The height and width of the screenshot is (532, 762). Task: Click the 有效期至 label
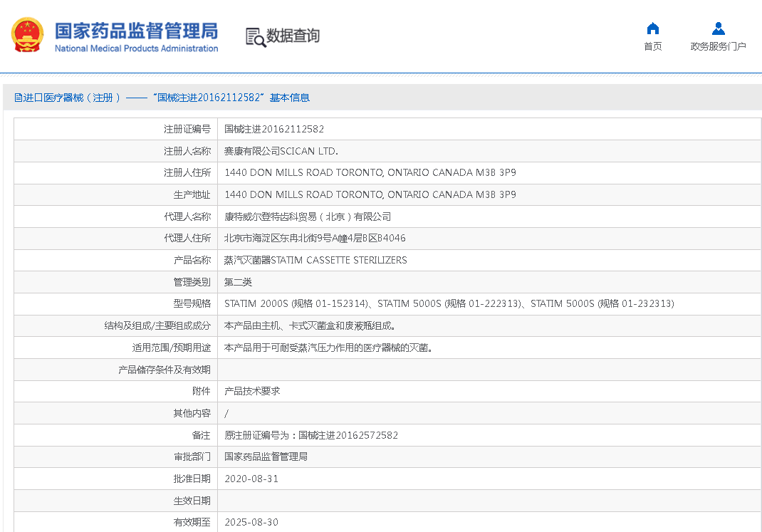coord(192,522)
